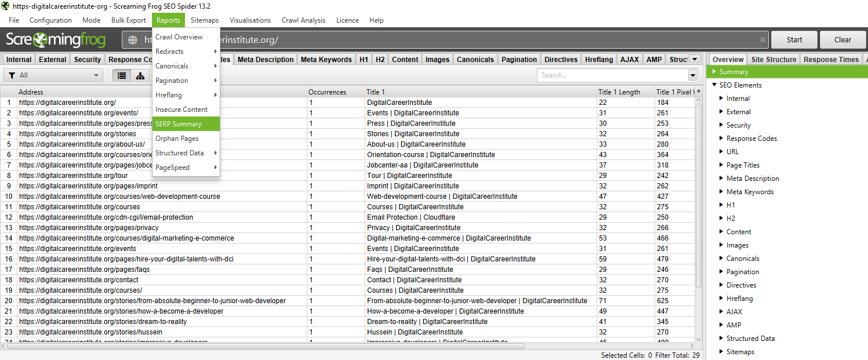Open the Help menu

click(376, 20)
